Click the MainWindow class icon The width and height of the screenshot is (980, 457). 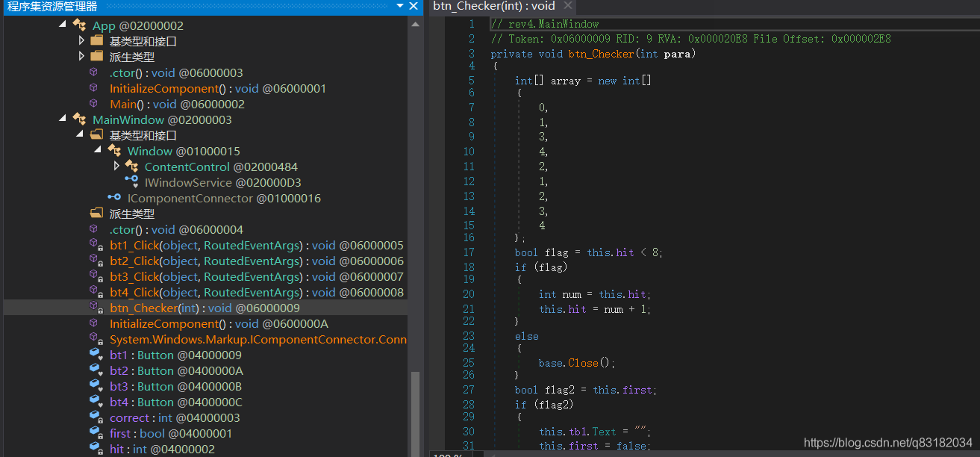(x=79, y=119)
